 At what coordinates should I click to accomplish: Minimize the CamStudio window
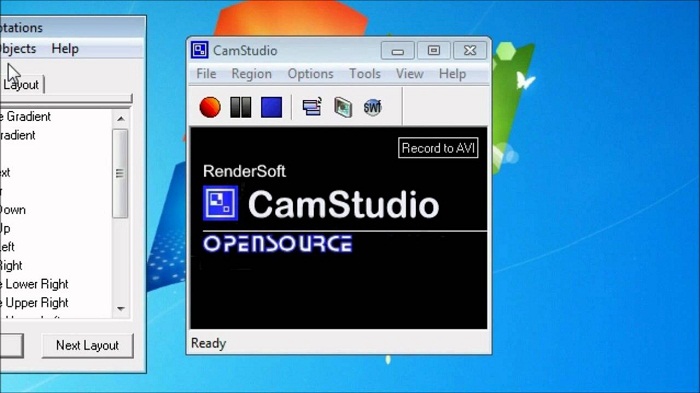tap(397, 50)
